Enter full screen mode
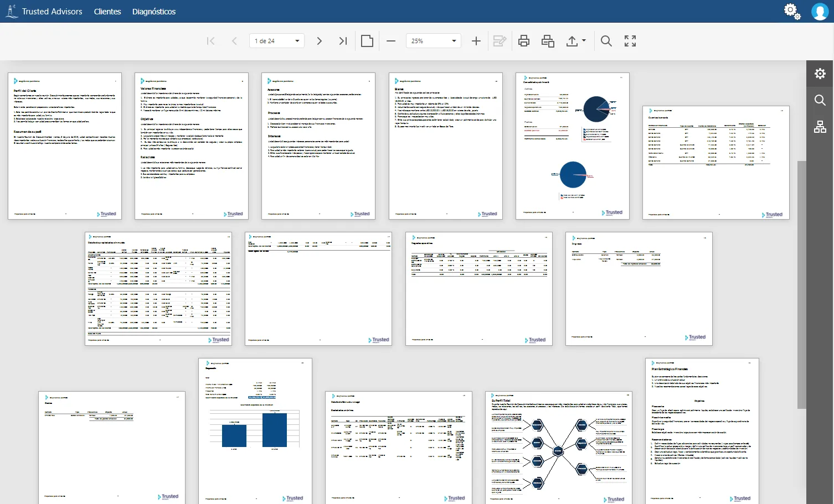The height and width of the screenshot is (504, 834). pos(630,41)
